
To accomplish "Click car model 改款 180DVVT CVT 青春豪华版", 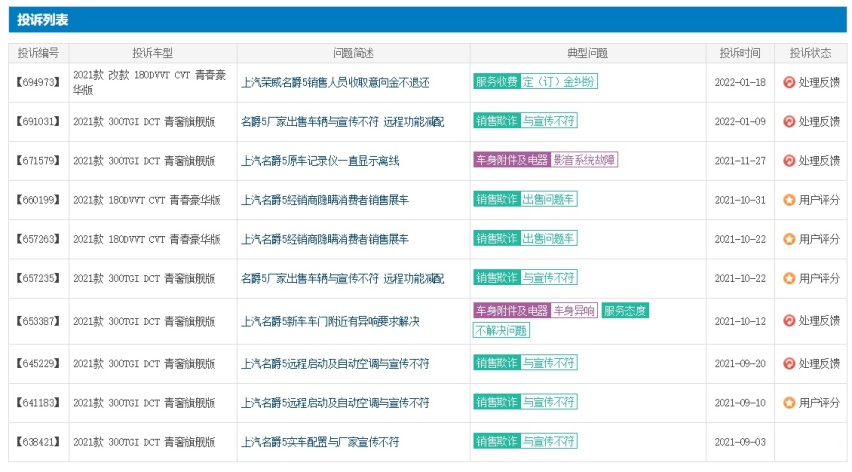I will coord(149,83).
